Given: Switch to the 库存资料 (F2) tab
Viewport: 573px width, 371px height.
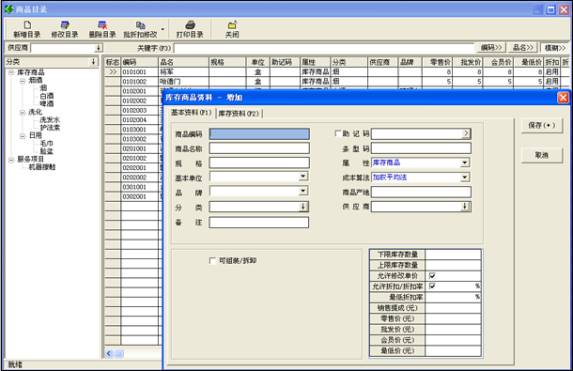Looking at the screenshot, I should click(x=239, y=114).
